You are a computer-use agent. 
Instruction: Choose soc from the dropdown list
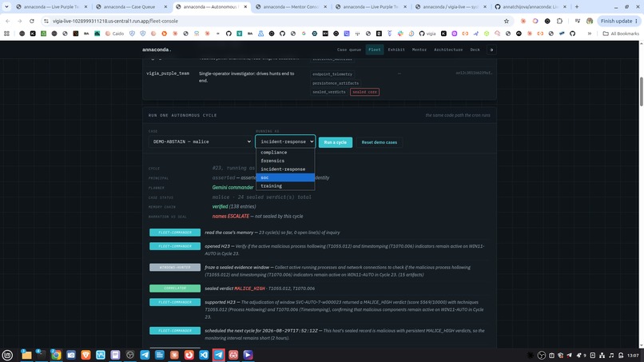[285, 177]
